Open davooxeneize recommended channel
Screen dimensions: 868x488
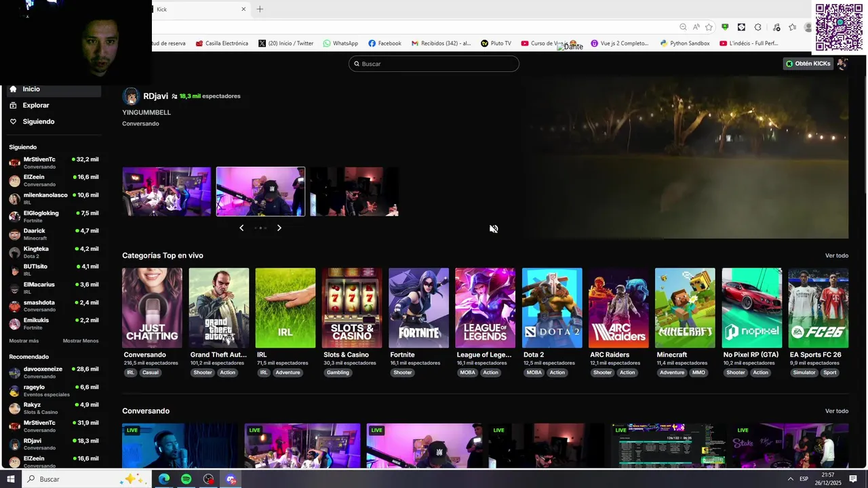pyautogui.click(x=54, y=372)
